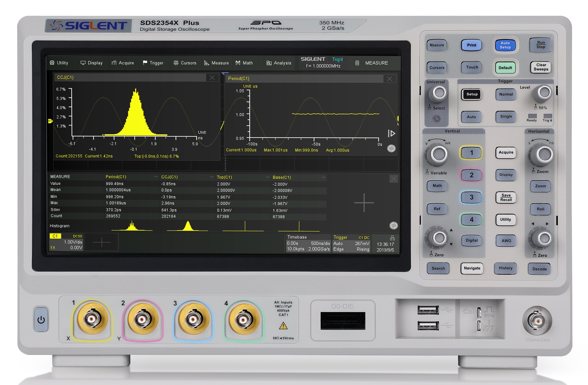Close the CCJ(C1) histogram window
588x385 pixels.
click(212, 78)
